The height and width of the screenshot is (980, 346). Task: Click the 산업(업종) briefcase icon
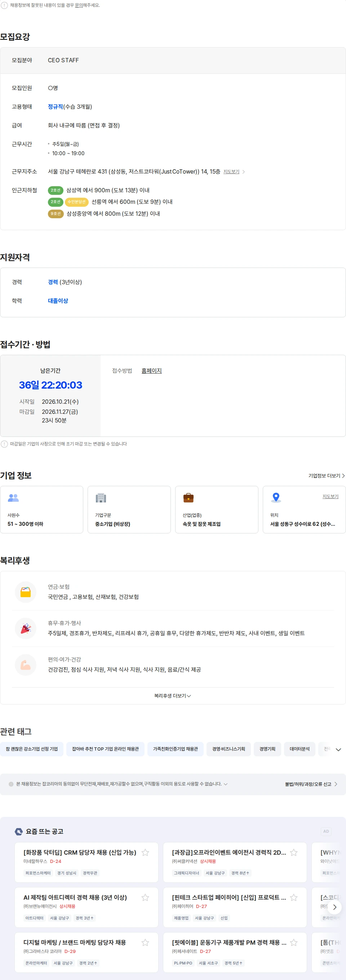(188, 498)
